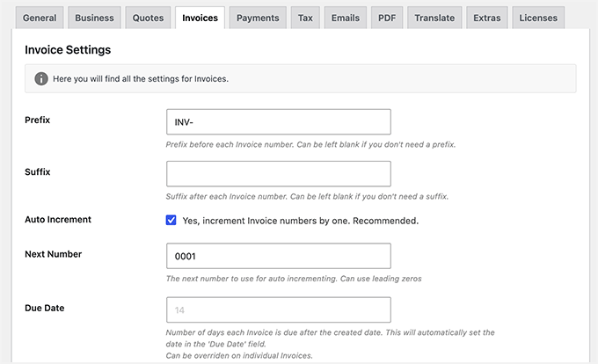Viewport: 598px width, 364px height.
Task: Click the Auto Increment label text
Action: point(58,220)
